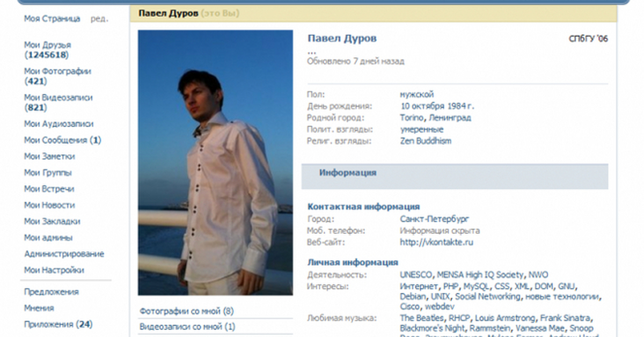Screen dimensions: 644x337
Task: Click the Social Networking interest link
Action: [488, 296]
